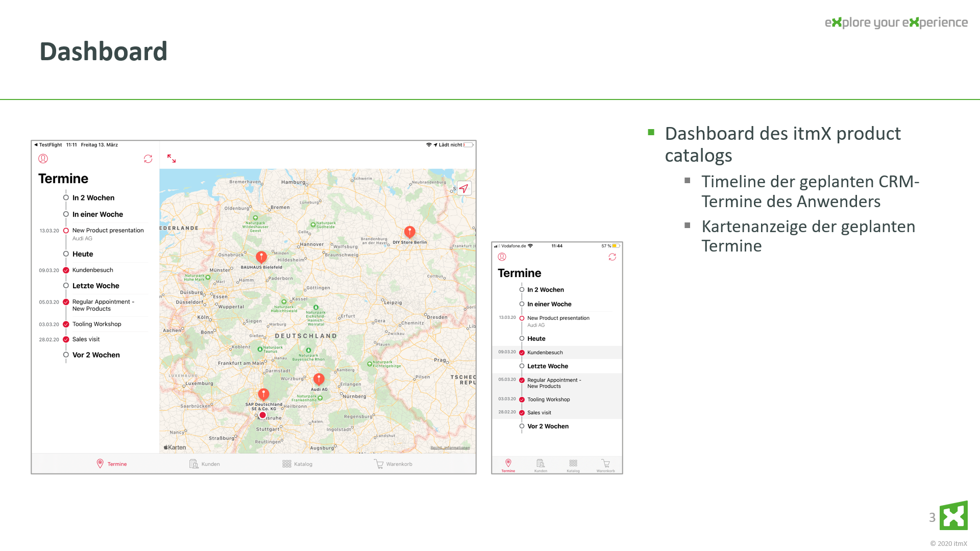Click the Audi AG map pin

click(318, 379)
